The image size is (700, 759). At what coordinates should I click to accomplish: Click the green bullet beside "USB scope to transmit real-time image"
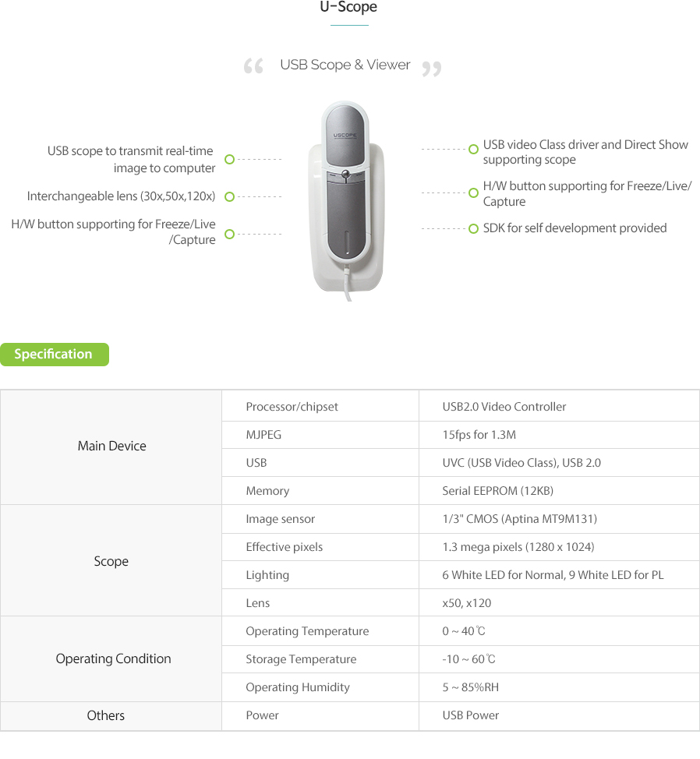coord(229,159)
